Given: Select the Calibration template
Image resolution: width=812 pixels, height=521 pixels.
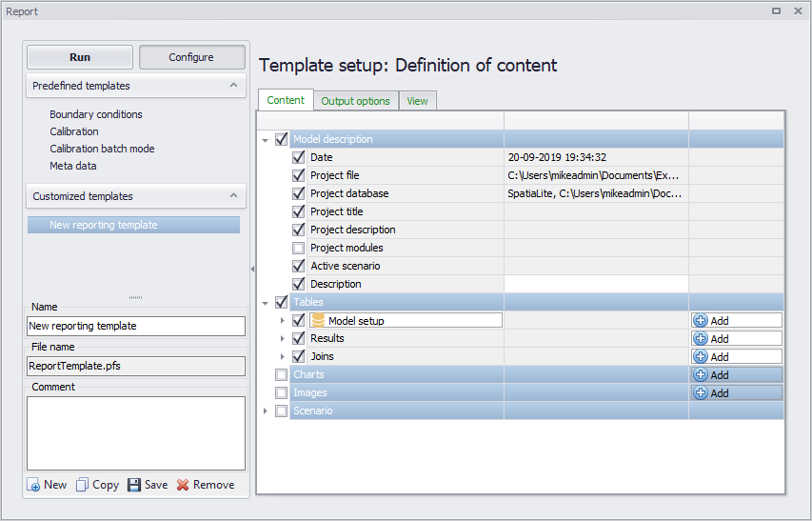Looking at the screenshot, I should pos(74,131).
